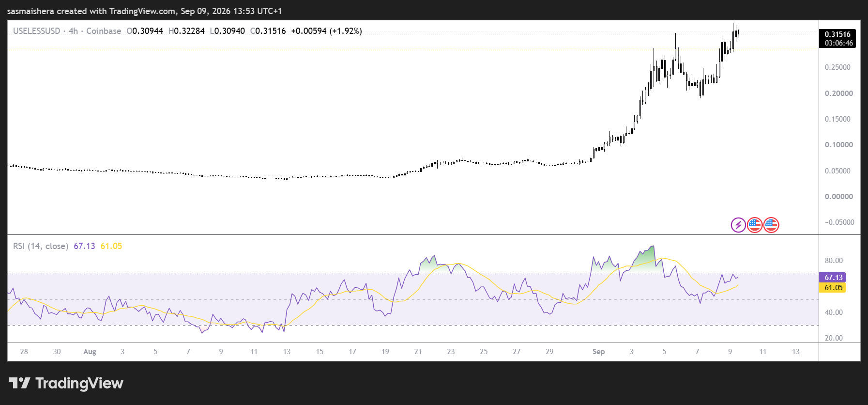Click the purple lightning bolt event icon
868x405 pixels.
[x=738, y=225]
